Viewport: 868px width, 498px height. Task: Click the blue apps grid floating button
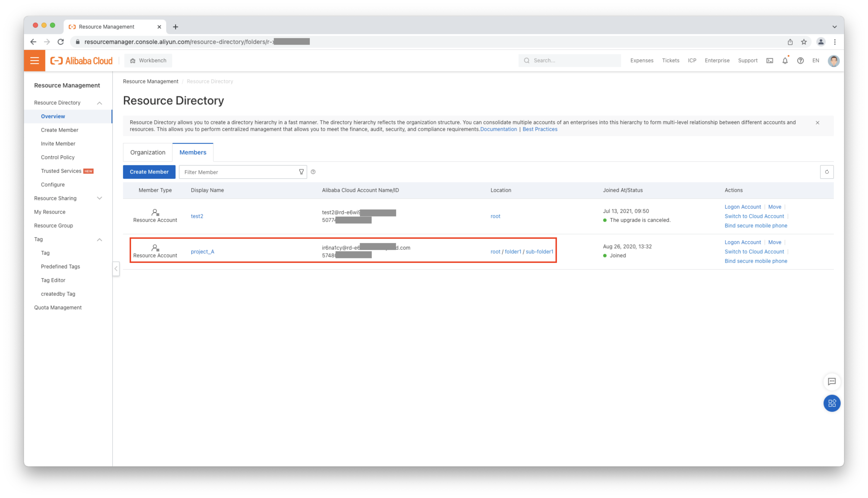[832, 403]
